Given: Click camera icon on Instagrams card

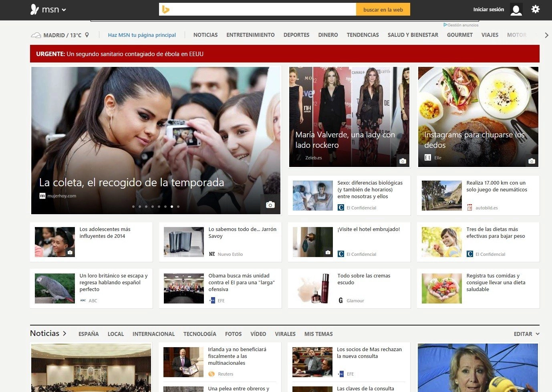Looking at the screenshot, I should tap(532, 161).
